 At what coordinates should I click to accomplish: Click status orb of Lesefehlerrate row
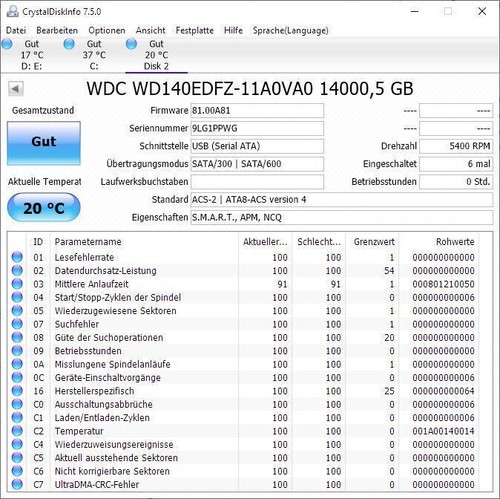17,257
